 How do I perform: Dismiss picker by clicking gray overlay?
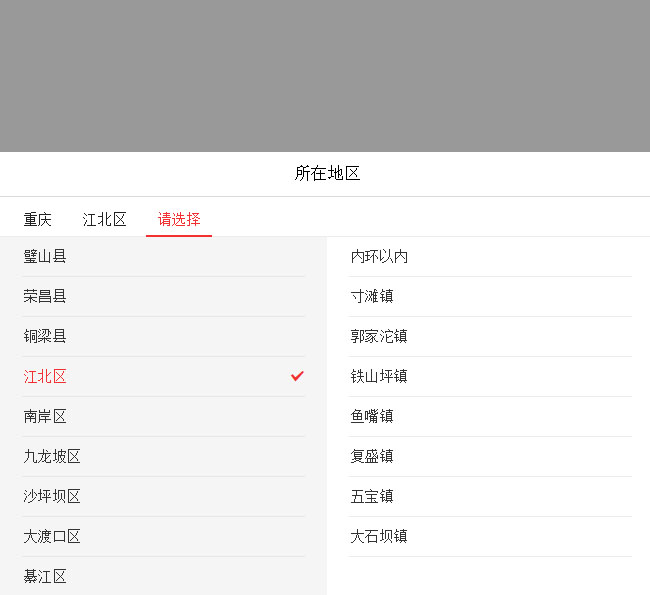325,75
